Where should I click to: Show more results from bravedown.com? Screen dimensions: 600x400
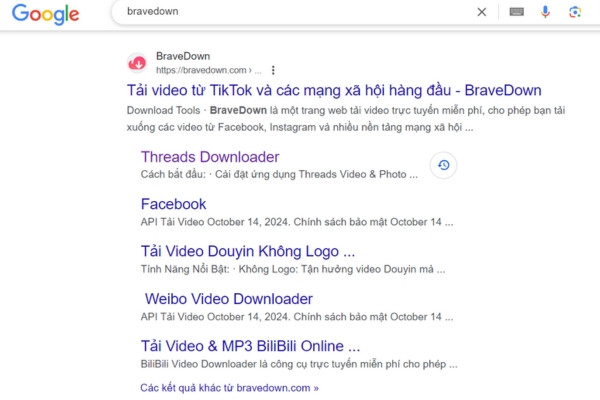pyautogui.click(x=229, y=388)
